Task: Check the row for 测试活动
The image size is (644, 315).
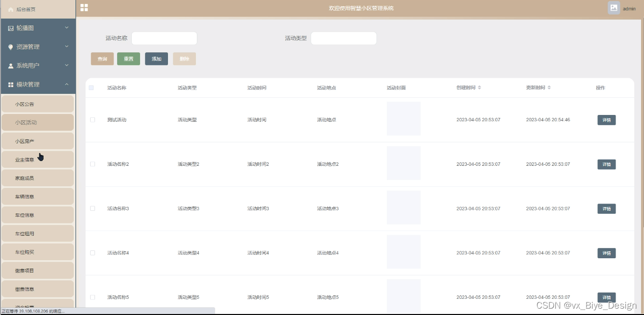Action: [93, 120]
